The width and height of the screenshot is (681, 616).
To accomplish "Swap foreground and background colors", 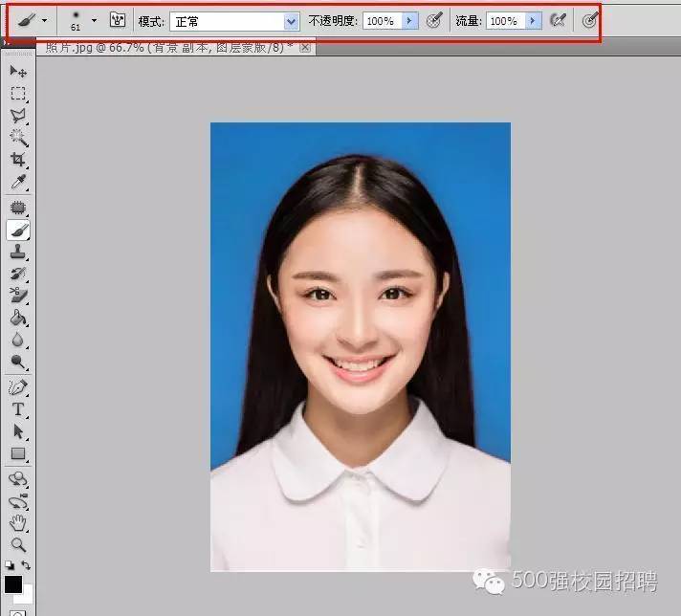I will (26, 565).
